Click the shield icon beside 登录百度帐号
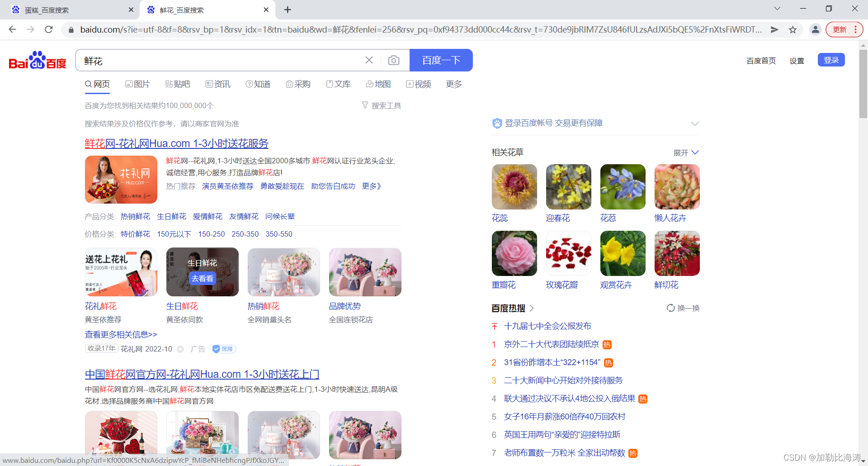 [497, 123]
